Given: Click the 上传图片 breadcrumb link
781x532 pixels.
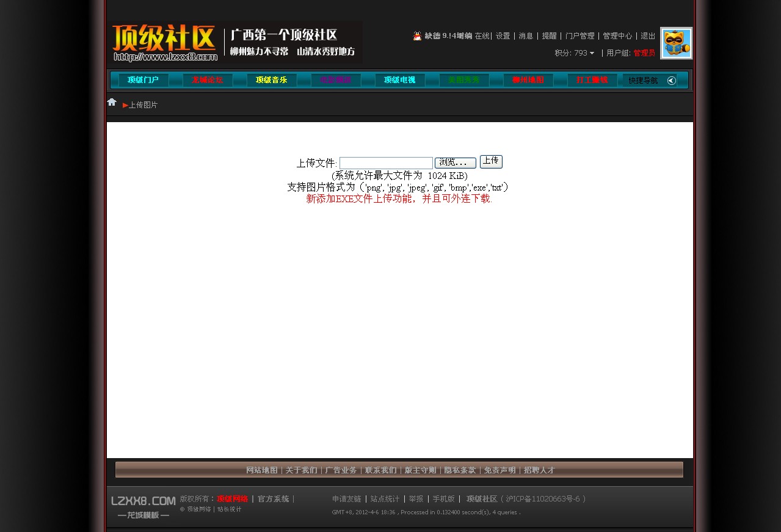Looking at the screenshot, I should coord(143,105).
